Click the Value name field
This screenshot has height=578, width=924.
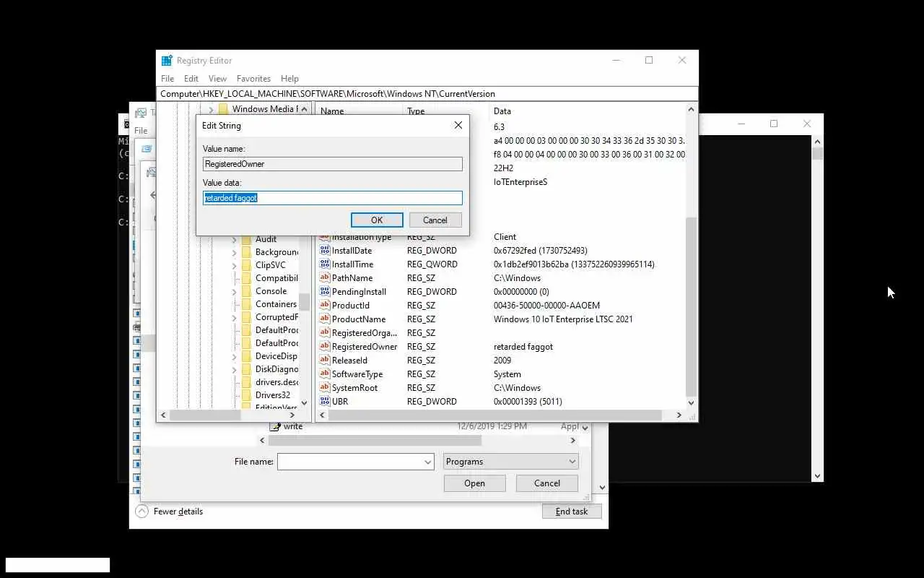333,164
